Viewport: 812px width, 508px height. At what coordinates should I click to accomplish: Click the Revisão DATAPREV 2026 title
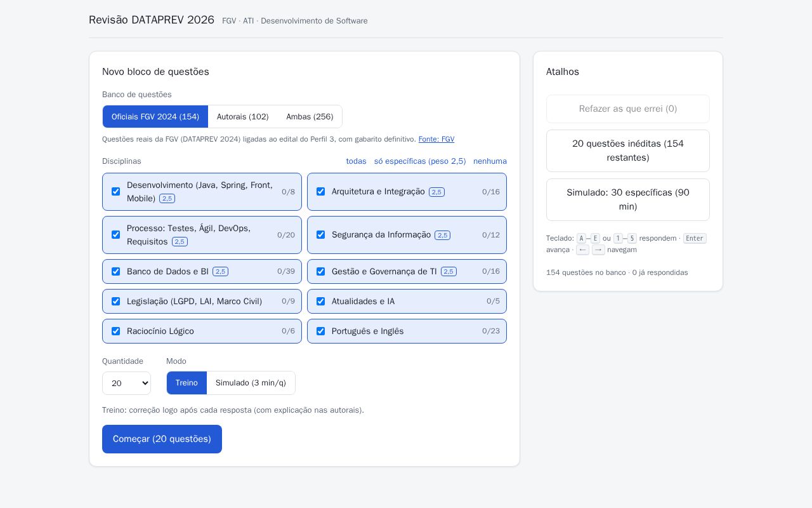point(152,20)
